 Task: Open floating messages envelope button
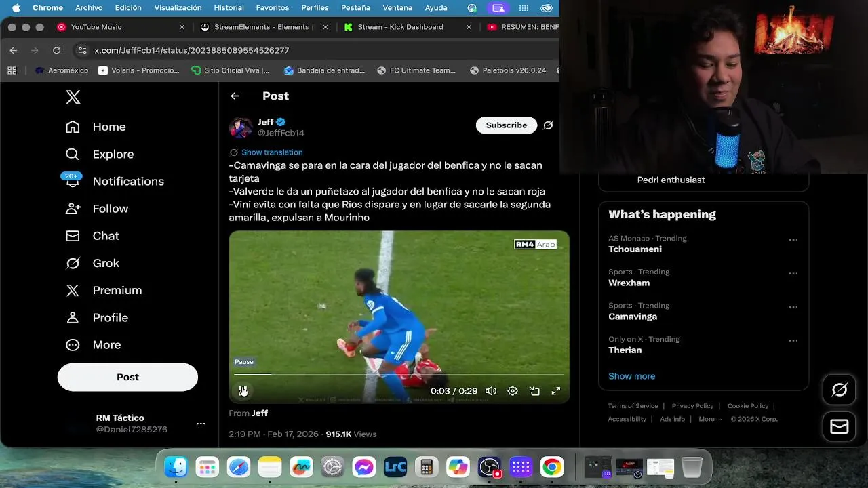click(840, 426)
